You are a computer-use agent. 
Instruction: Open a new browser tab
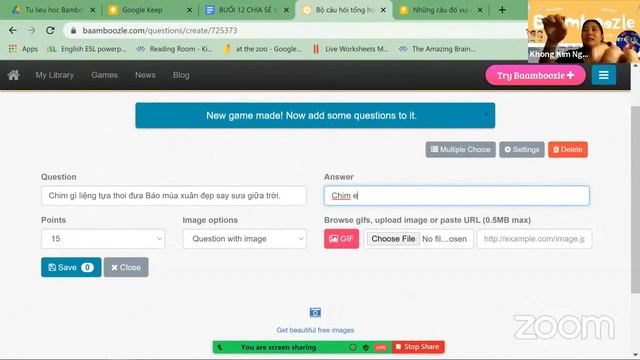(x=502, y=10)
